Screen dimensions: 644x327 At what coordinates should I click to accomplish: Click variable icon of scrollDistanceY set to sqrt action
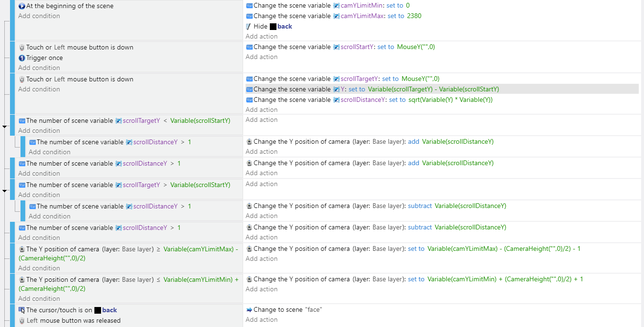(249, 100)
